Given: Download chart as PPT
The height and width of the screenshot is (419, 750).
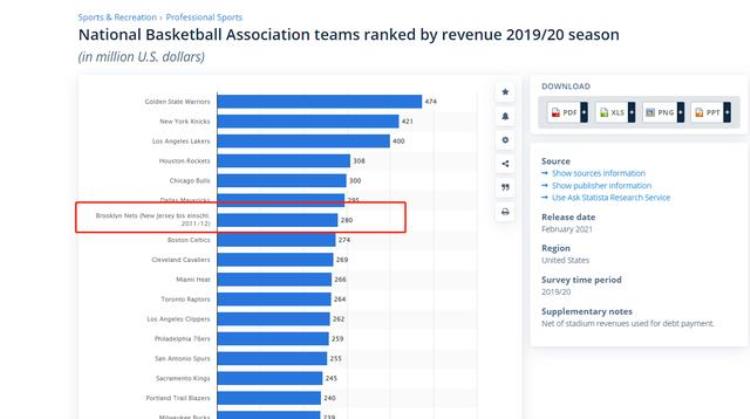Looking at the screenshot, I should click(x=707, y=112).
